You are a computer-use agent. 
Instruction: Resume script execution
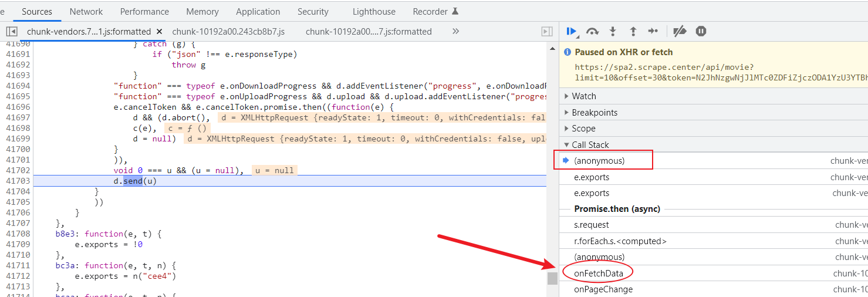coord(572,32)
